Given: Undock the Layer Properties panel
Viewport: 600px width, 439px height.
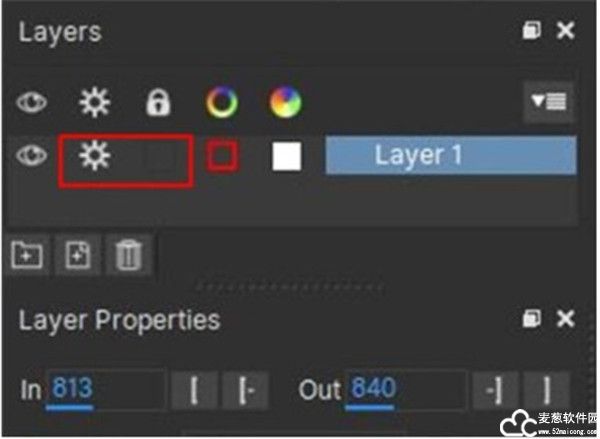Looking at the screenshot, I should click(532, 318).
